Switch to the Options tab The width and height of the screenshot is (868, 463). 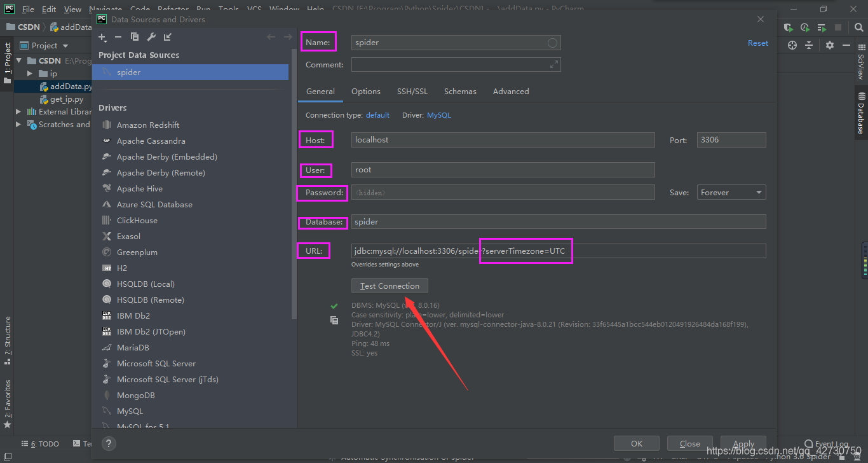[366, 91]
